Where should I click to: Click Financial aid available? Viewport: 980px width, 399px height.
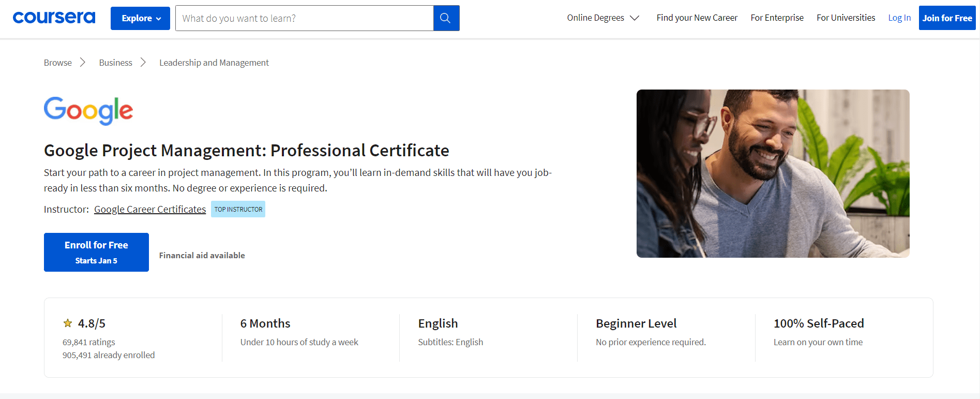click(x=202, y=255)
